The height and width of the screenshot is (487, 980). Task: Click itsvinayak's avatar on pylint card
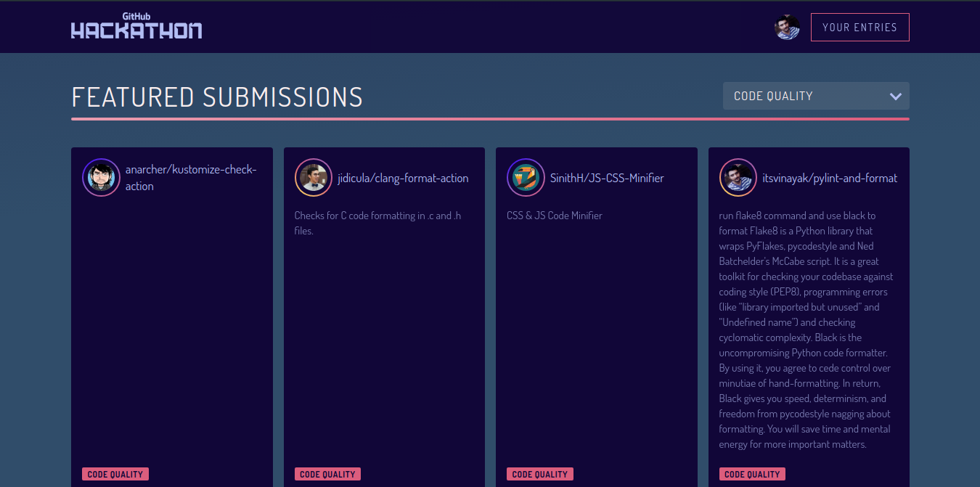pos(738,178)
